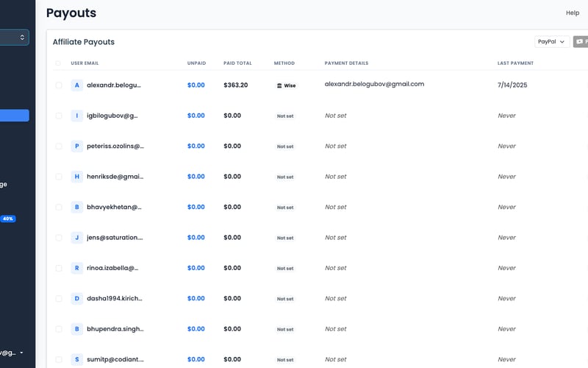
Task: Click the email igbilogubov@g...
Action: (x=112, y=116)
